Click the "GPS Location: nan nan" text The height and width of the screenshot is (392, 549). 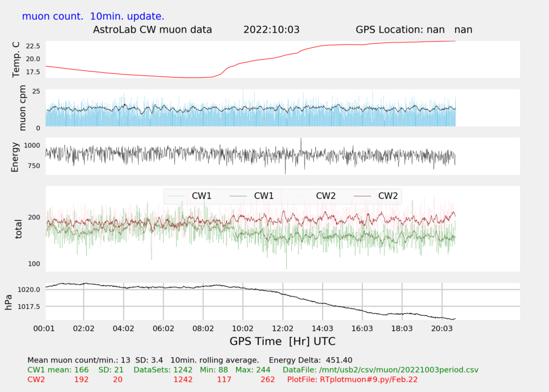click(414, 29)
